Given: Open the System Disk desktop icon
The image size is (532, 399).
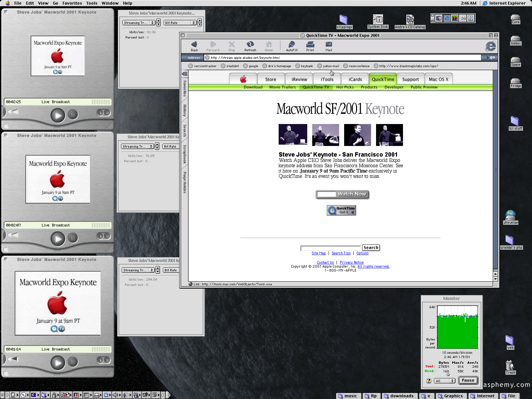Looking at the screenshot, I should tap(378, 20).
